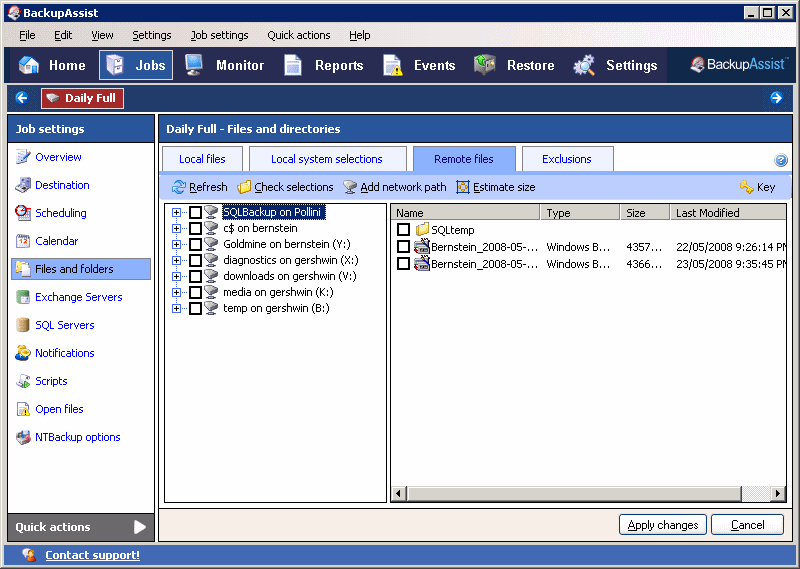Click the Cancel button
This screenshot has width=800, height=569.
[747, 525]
